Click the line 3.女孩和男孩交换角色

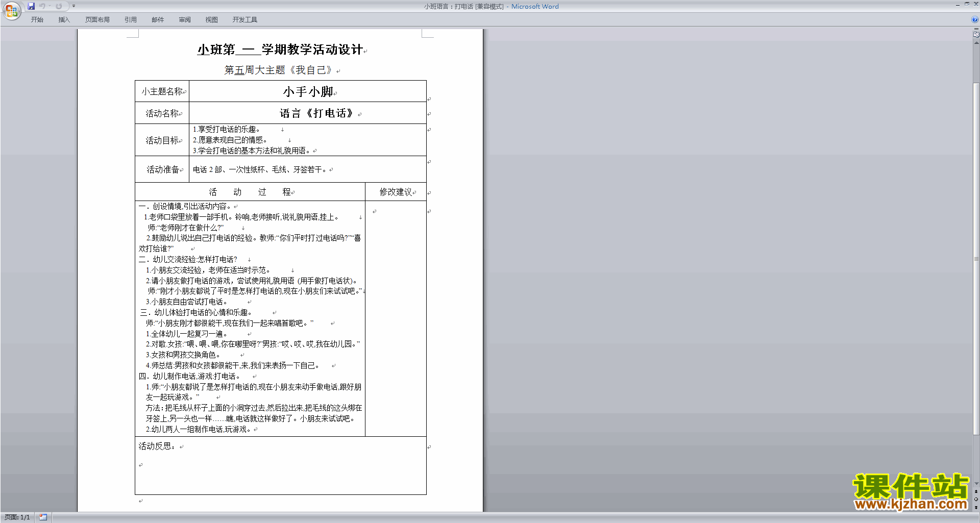tap(183, 355)
